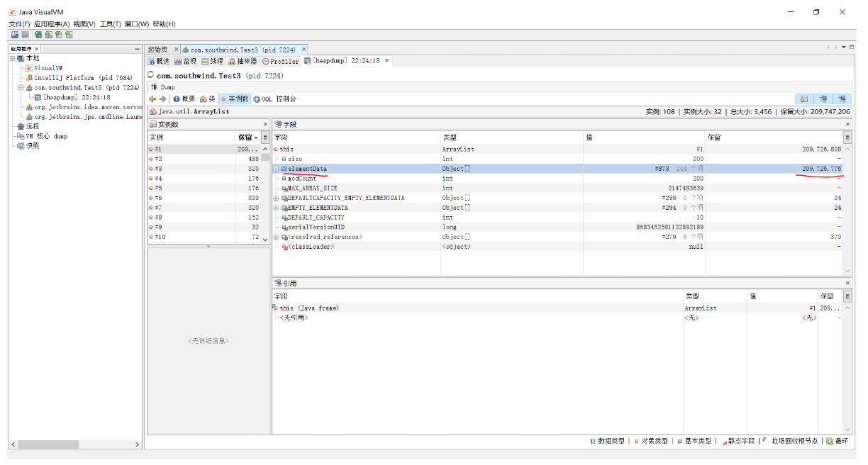Open the OQL 控制台 console

[x=274, y=99]
